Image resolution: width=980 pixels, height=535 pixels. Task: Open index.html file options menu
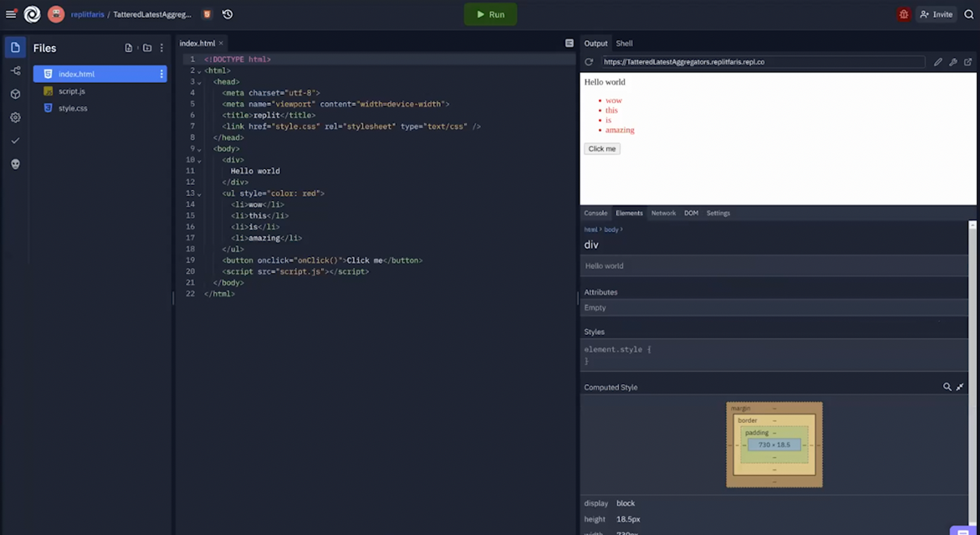tap(162, 74)
